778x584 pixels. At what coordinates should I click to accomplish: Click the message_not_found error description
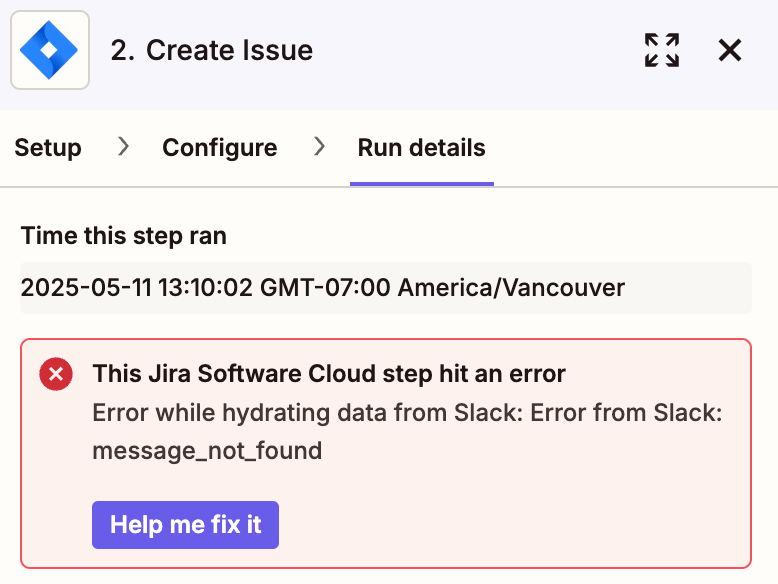tap(407, 432)
